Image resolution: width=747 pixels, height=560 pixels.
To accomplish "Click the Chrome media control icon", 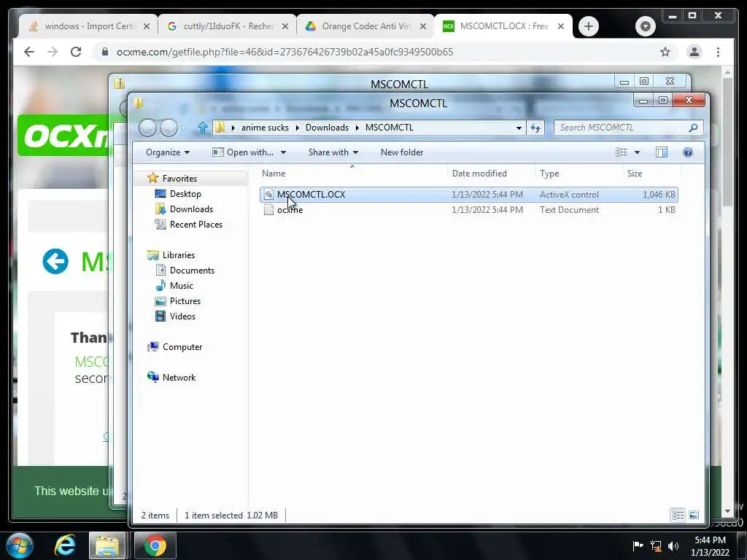I will [646, 26].
